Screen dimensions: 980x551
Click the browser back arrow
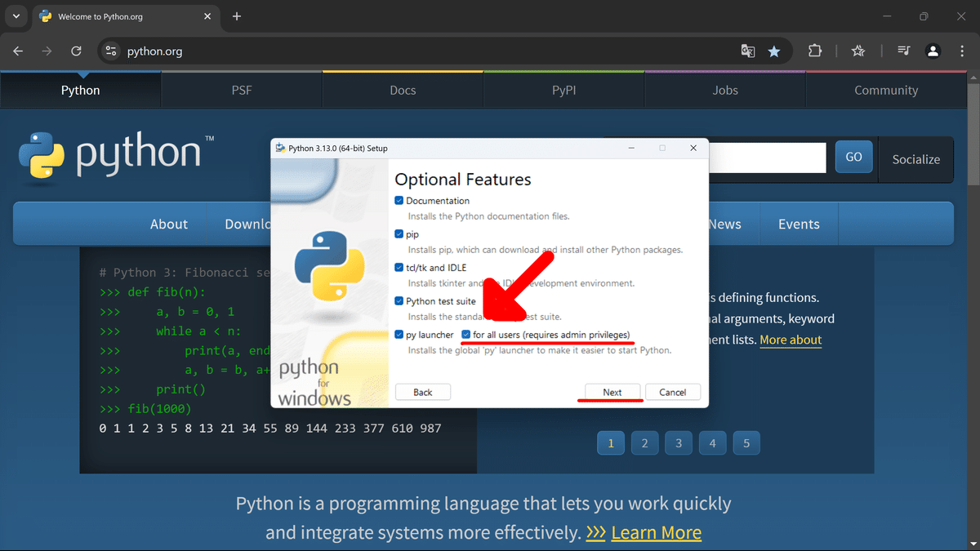(x=19, y=51)
